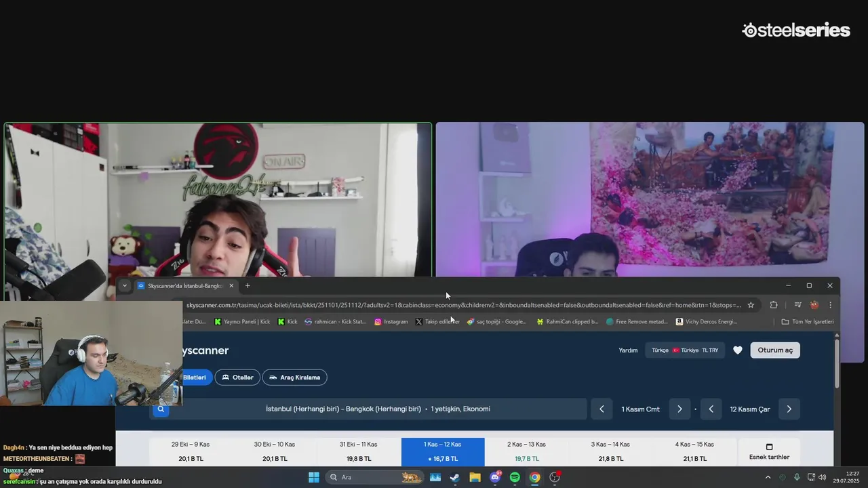Open Discord from the taskbar

click(495, 477)
